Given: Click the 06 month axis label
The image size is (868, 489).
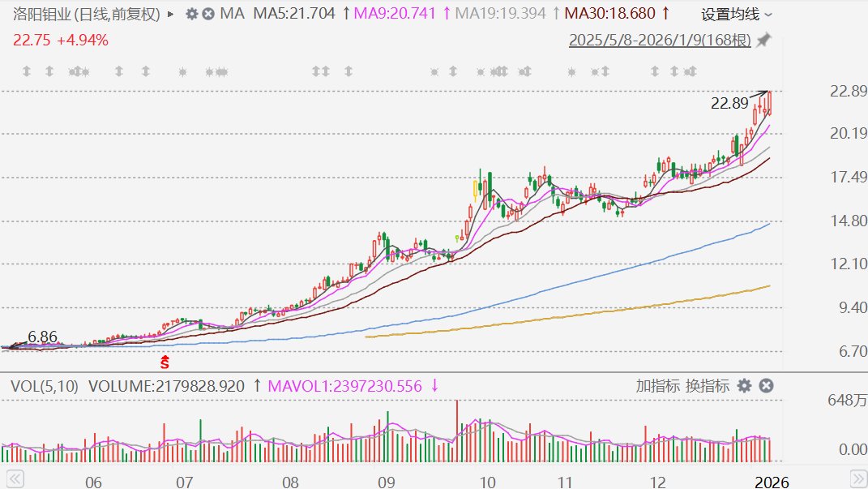Looking at the screenshot, I should point(93,481).
